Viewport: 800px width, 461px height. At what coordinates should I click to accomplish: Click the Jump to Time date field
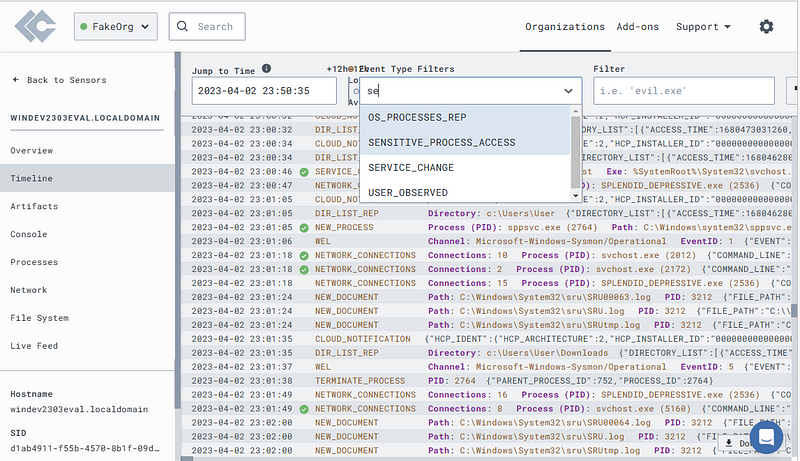(x=264, y=91)
